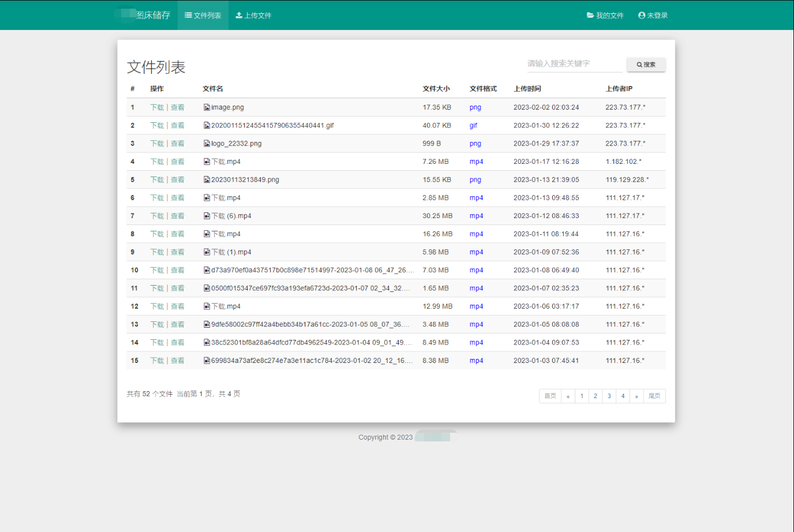View logo_22332.png using its 查看 link

(178, 144)
